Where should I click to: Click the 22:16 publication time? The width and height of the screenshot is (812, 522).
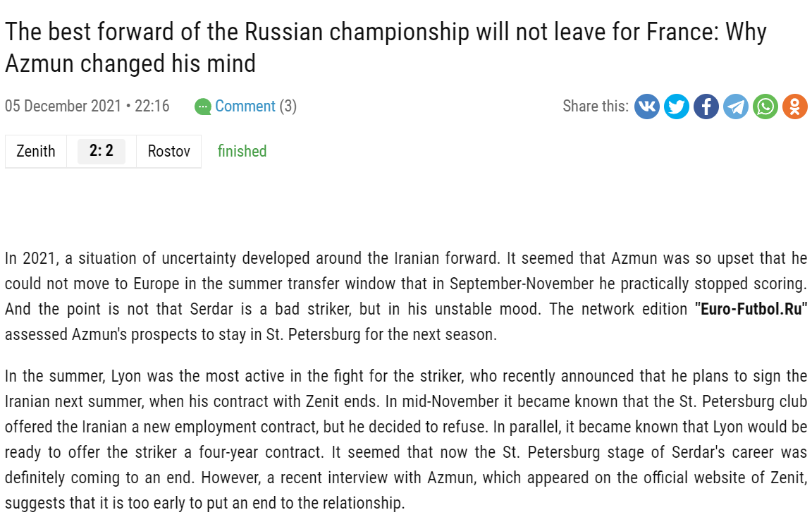coord(152,107)
